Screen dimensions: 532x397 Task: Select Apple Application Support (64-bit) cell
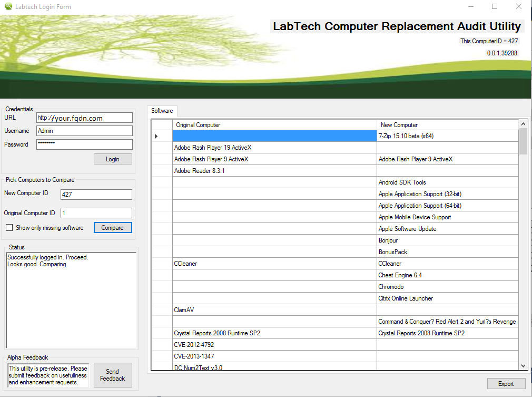click(x=448, y=206)
